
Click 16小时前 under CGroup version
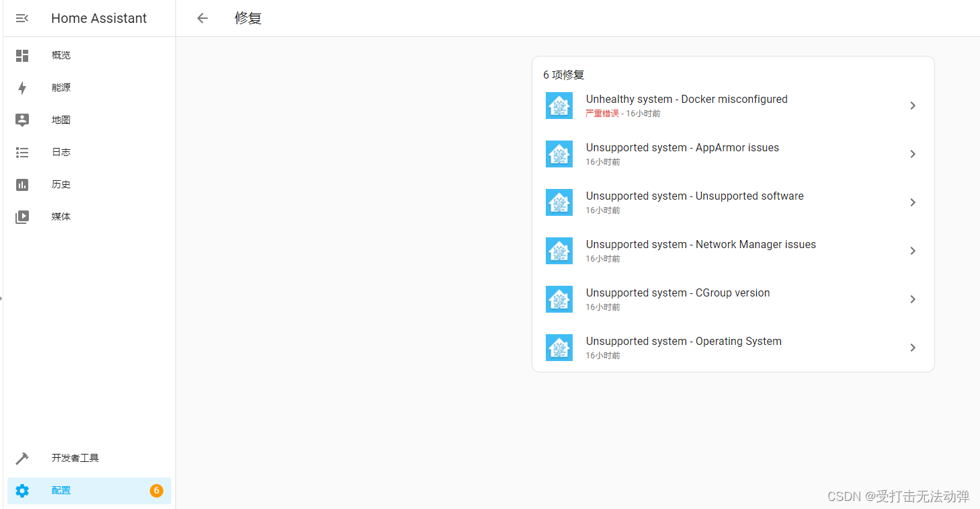click(x=603, y=307)
